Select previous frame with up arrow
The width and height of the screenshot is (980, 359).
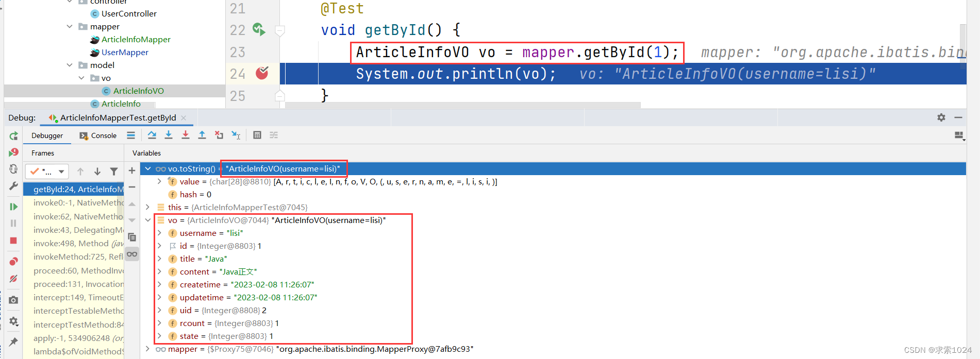(80, 172)
